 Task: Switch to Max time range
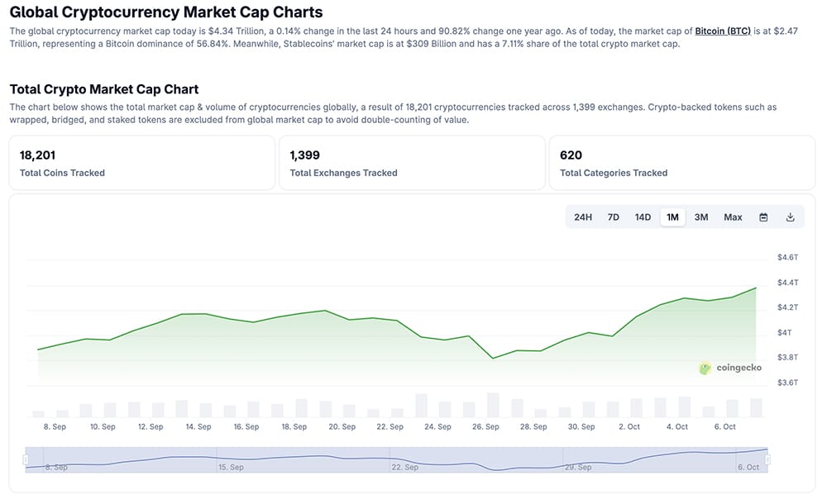(733, 217)
